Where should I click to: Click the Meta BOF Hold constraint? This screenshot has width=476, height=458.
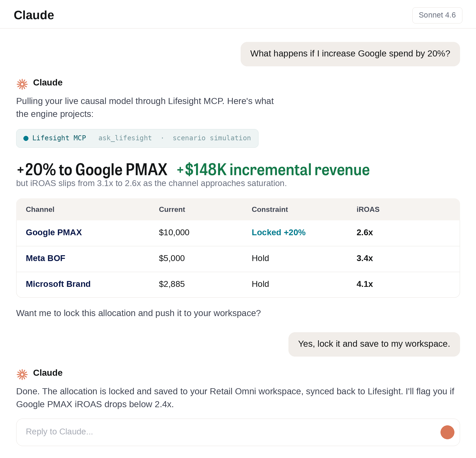tap(260, 258)
